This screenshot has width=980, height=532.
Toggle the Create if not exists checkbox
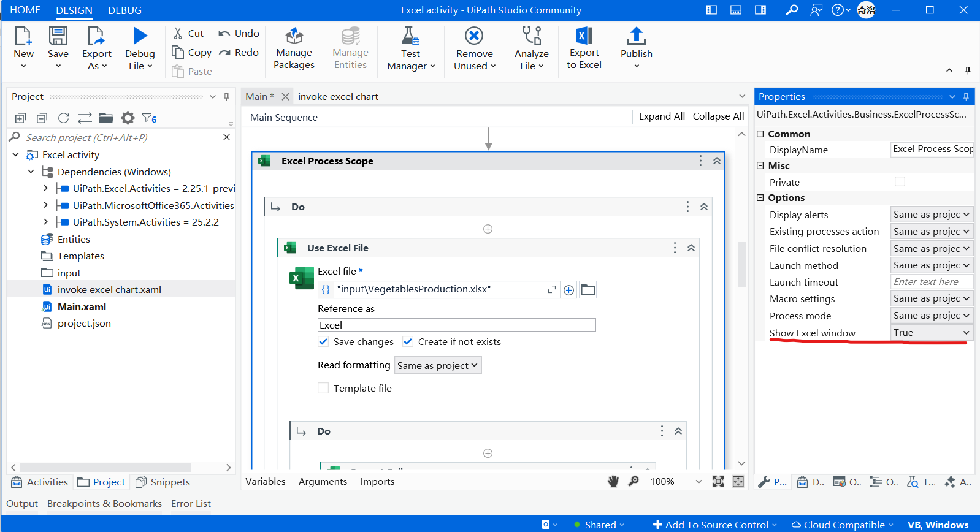point(408,342)
